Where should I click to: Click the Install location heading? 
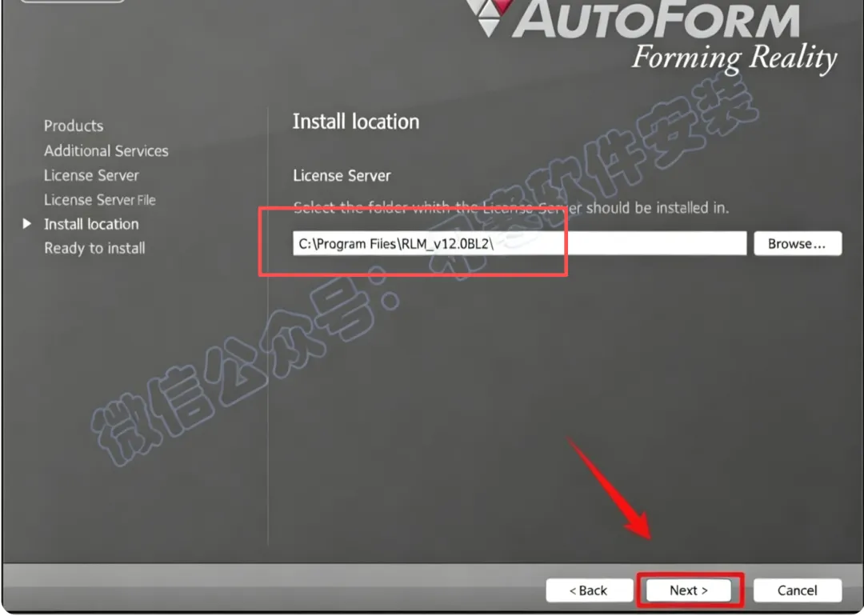[355, 122]
